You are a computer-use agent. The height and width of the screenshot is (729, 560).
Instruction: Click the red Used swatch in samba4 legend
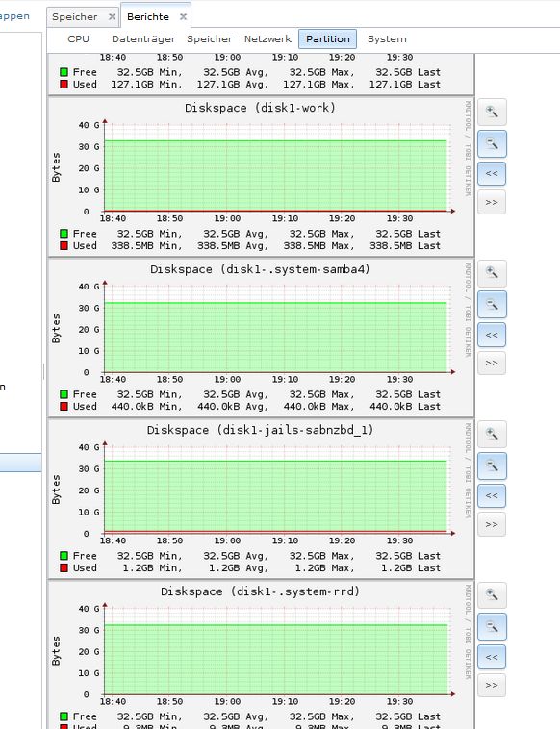[x=64, y=407]
